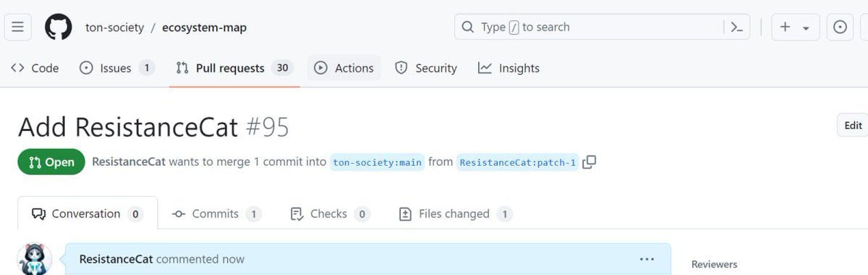
Task: Open the Pull requests tab
Action: pos(234,68)
